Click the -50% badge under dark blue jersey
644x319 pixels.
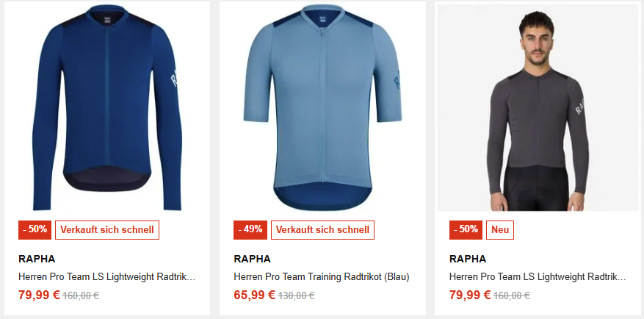(35, 230)
